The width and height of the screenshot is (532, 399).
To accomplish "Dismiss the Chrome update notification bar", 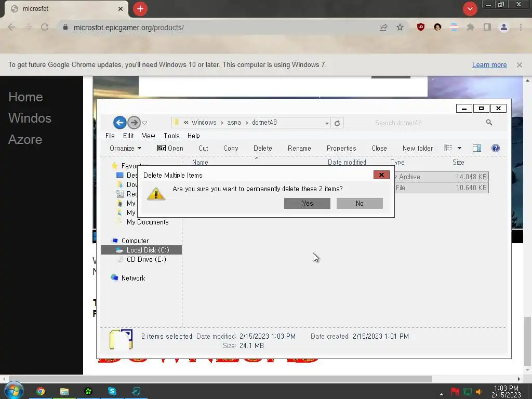I will click(x=519, y=65).
